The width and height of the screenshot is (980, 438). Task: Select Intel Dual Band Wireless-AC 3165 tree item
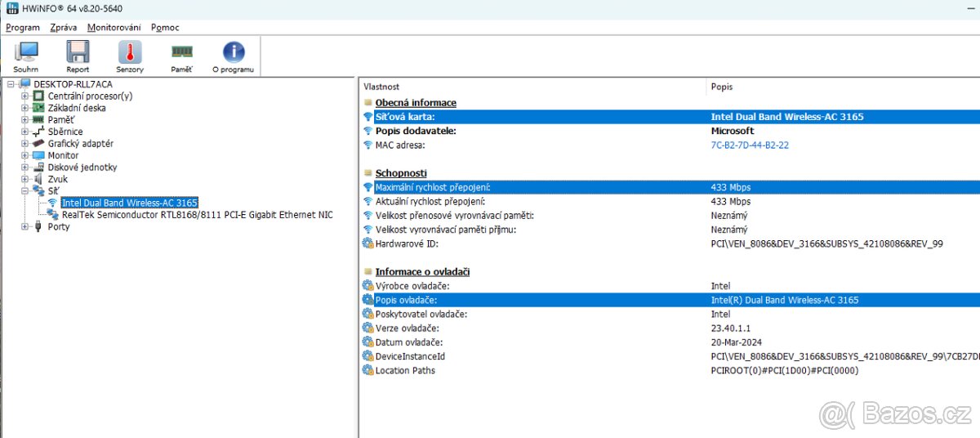coord(130,203)
